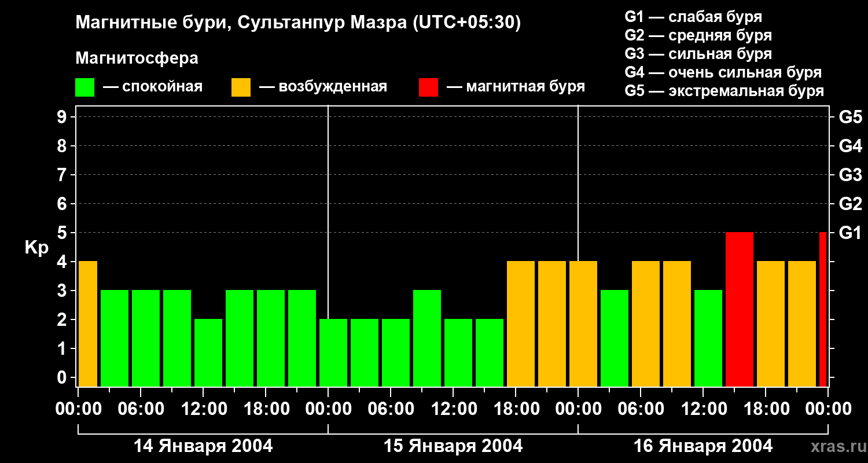Image resolution: width=868 pixels, height=463 pixels.
Task: Click the 'Магнитосфера' heading
Action: click(x=137, y=58)
